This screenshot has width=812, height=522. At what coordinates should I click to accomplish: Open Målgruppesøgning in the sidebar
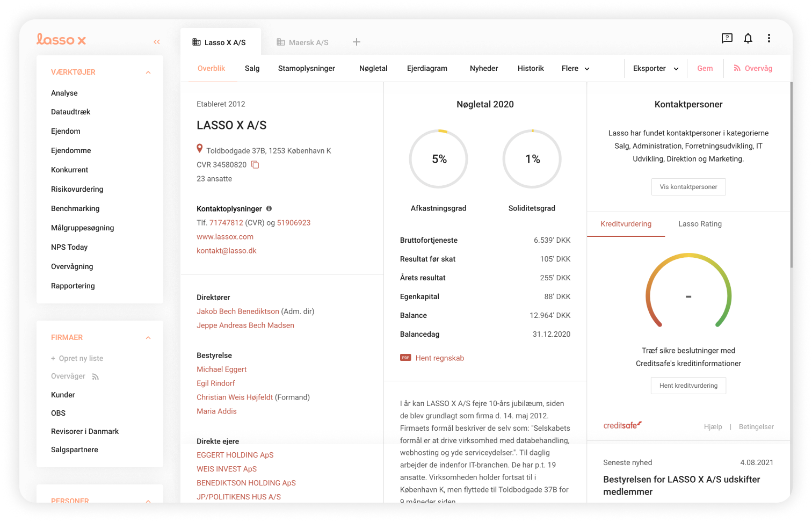(x=83, y=228)
